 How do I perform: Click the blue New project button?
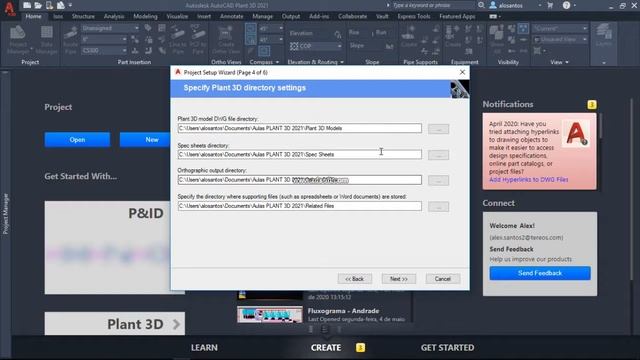pyautogui.click(x=145, y=140)
